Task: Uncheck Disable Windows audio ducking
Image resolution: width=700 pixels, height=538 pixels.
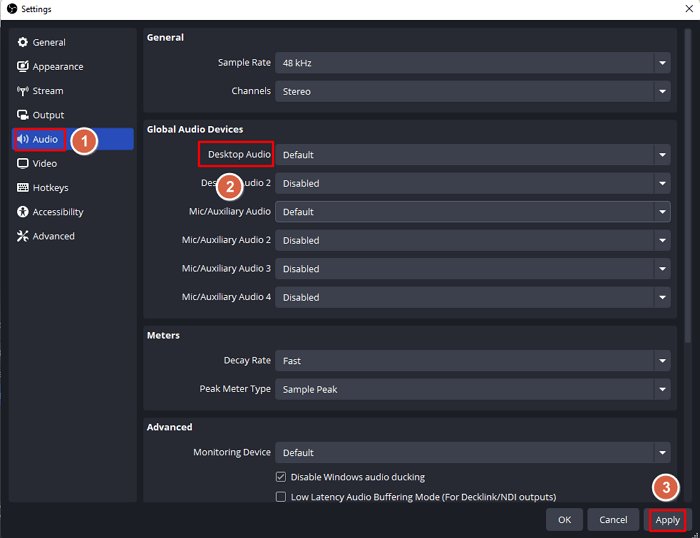Action: coord(281,477)
